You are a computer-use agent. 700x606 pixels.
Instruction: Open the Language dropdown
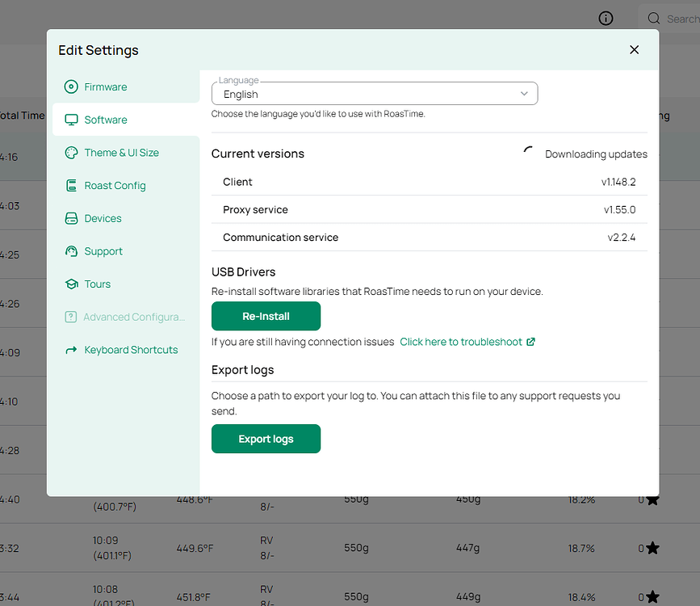tap(374, 94)
